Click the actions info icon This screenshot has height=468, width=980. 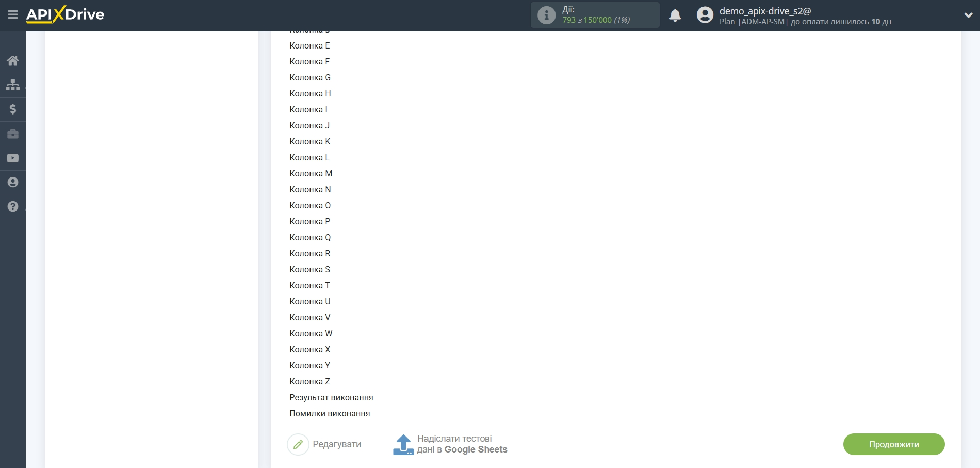point(546,15)
